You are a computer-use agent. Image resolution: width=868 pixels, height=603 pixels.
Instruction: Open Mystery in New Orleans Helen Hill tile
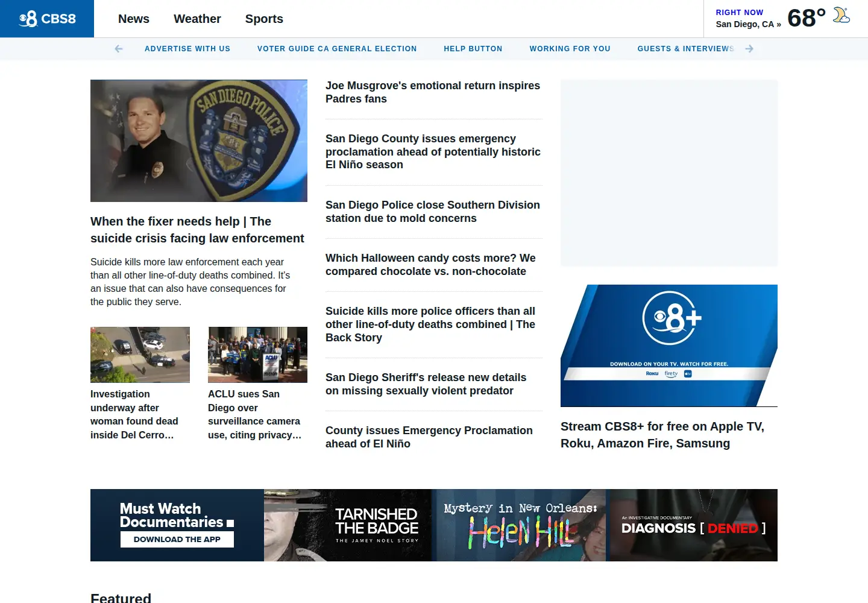pos(520,525)
